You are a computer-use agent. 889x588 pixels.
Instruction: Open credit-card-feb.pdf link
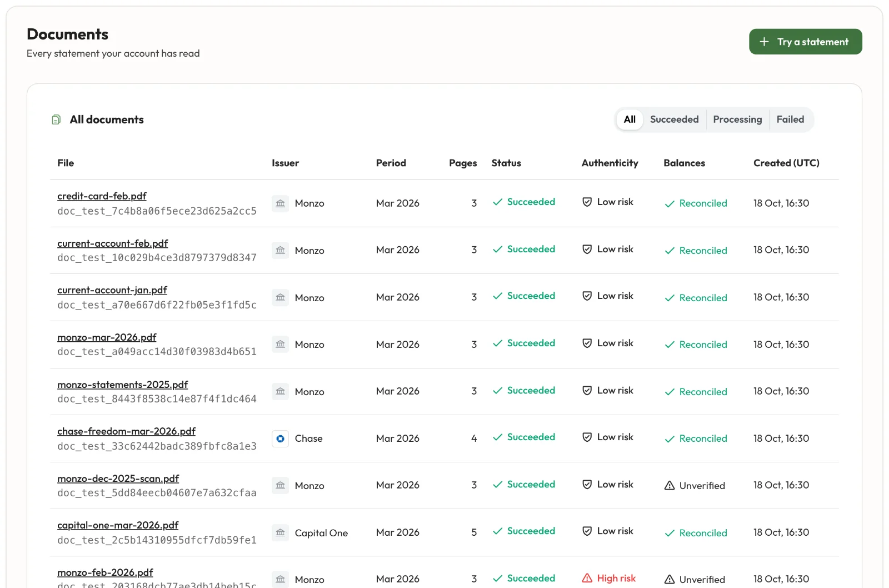tap(102, 196)
